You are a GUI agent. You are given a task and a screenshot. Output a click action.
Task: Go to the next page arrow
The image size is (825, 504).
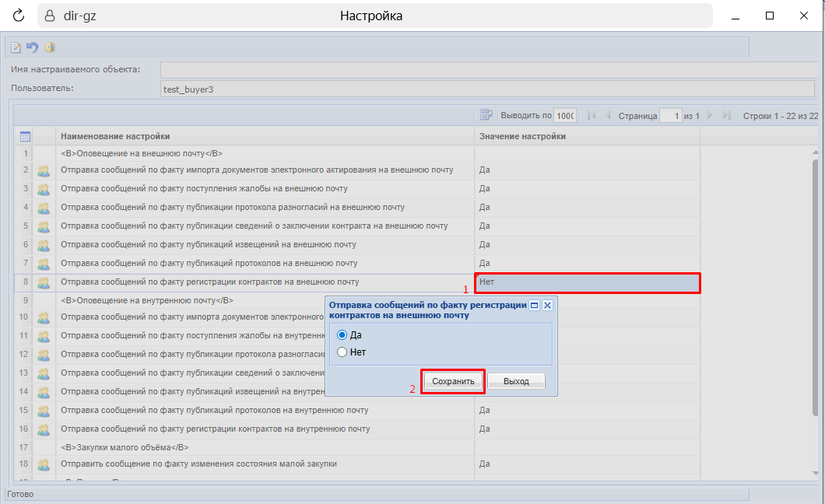(710, 115)
